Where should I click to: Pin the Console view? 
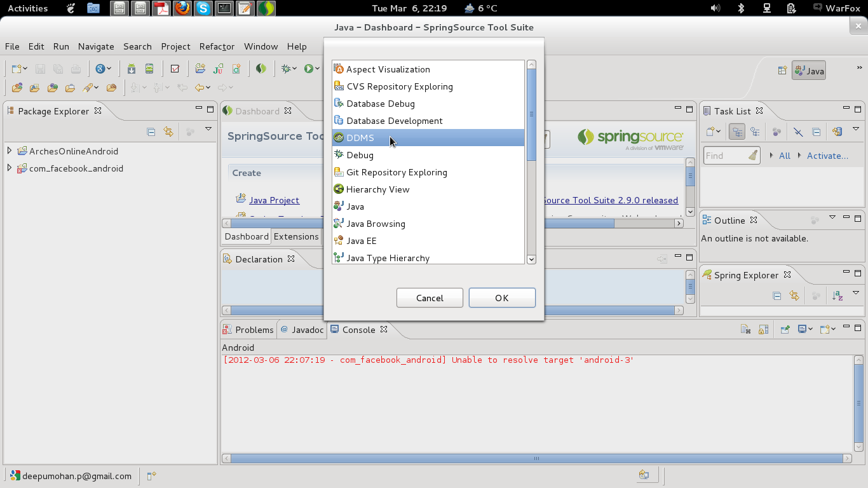(x=785, y=329)
